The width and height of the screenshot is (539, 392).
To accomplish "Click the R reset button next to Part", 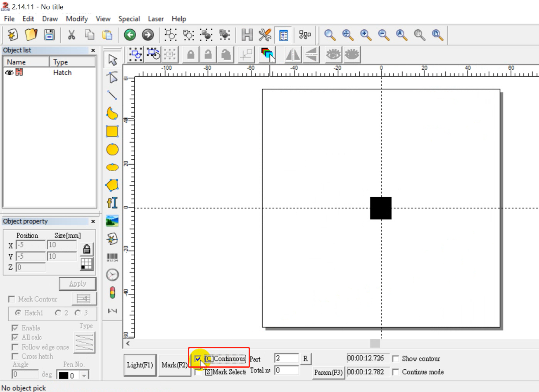I will tap(305, 359).
